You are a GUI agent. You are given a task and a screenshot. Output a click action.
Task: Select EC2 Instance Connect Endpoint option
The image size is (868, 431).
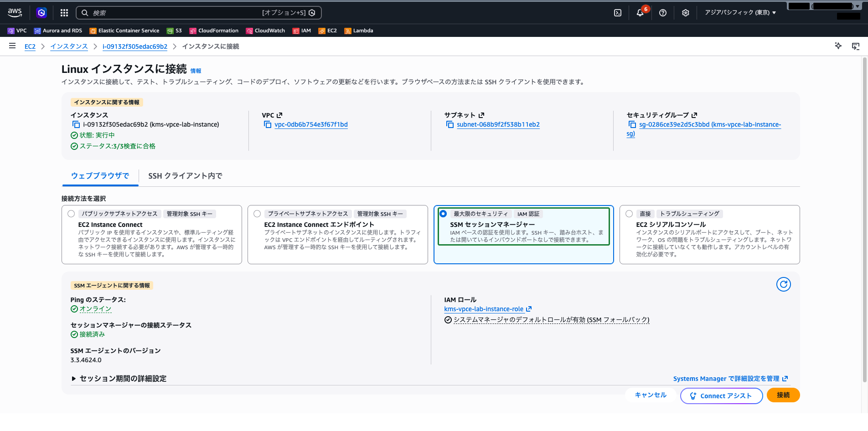click(x=257, y=214)
